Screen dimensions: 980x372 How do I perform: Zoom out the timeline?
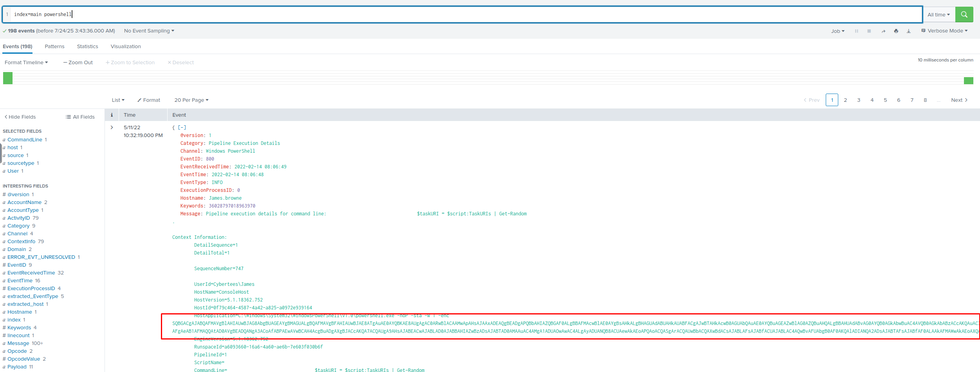pos(78,62)
